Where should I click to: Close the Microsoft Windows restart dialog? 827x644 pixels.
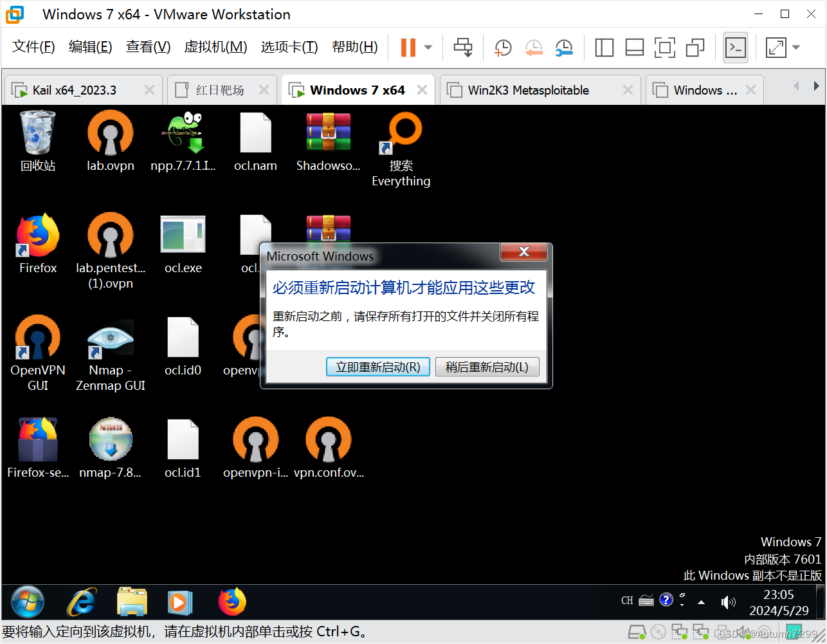click(x=524, y=252)
